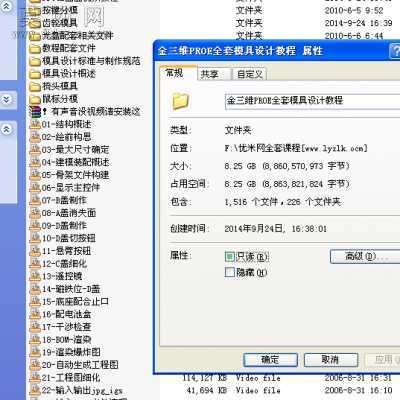Image resolution: width=400 pixels, height=400 pixels.
Task: Open the 齿轮模具 folder icon
Action: point(35,24)
